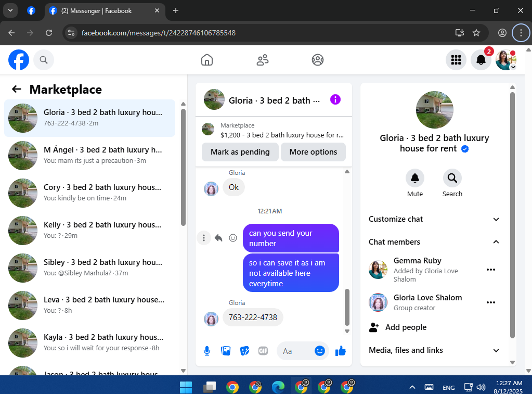Collapse Chat members section

[434, 242]
